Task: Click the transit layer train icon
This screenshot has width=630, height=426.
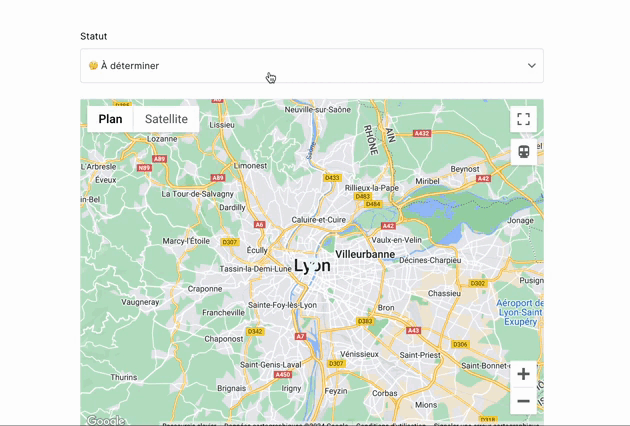Action: tap(523, 152)
